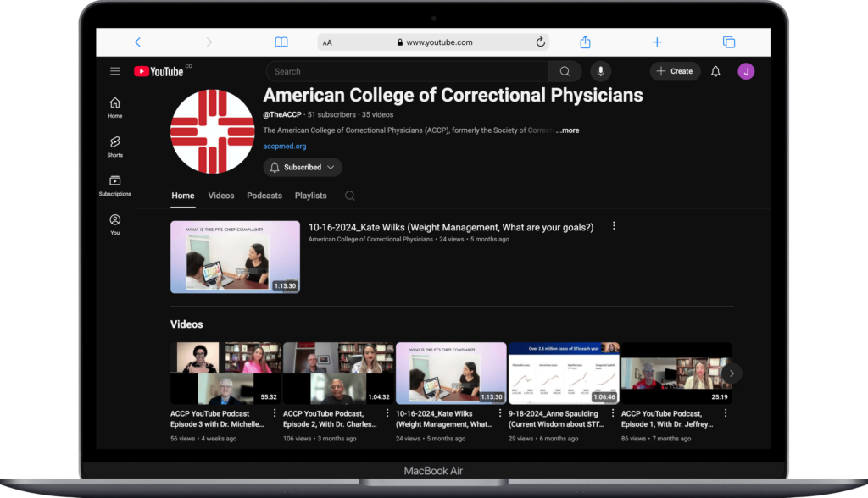Screen dimensions: 868x498
Task: Open ACCP YouTube Podcast Episode 1 title
Action: click(x=667, y=419)
